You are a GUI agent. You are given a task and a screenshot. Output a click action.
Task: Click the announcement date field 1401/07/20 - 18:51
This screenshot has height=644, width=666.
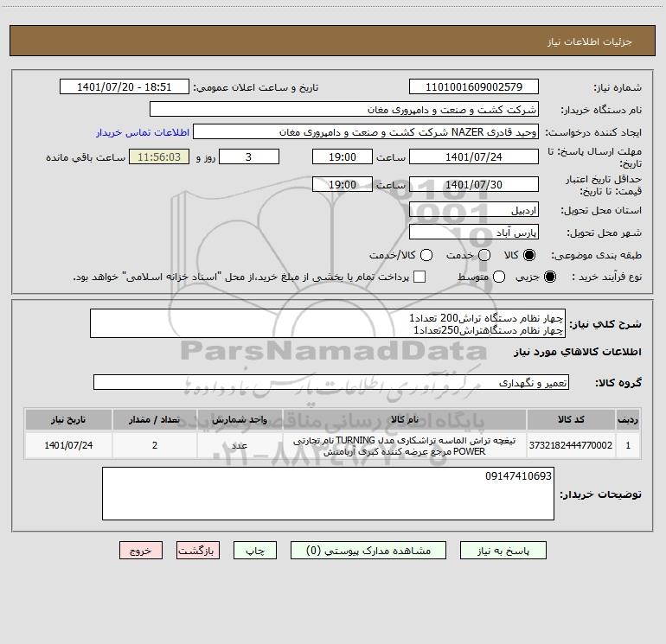click(124, 87)
